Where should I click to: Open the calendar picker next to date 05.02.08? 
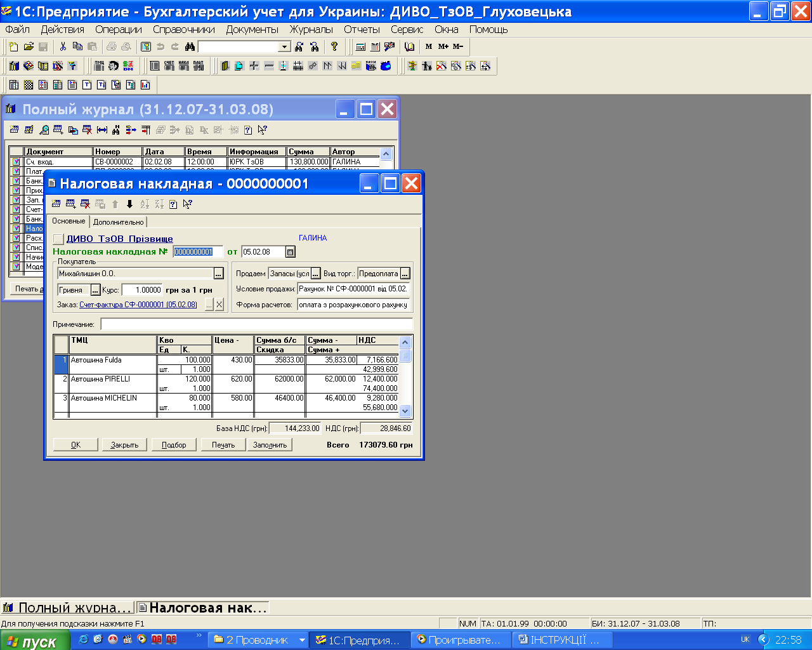coord(291,252)
